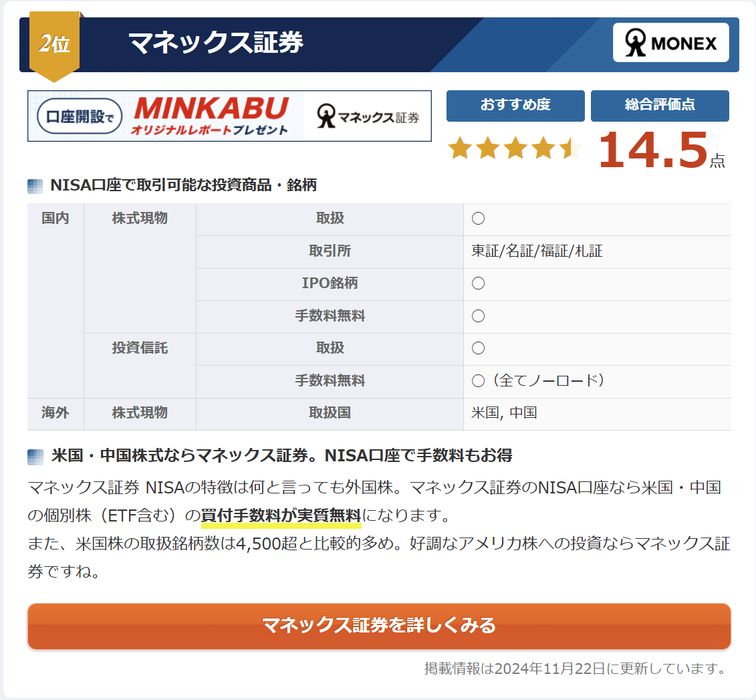This screenshot has width=756, height=700.
Task: Select the ○（全てノーロード）mark for 投資信託 手数料無料
Action: (525, 381)
